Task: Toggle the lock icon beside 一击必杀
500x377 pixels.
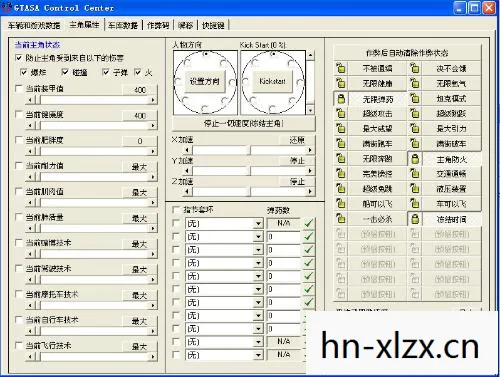Action: 341,219
